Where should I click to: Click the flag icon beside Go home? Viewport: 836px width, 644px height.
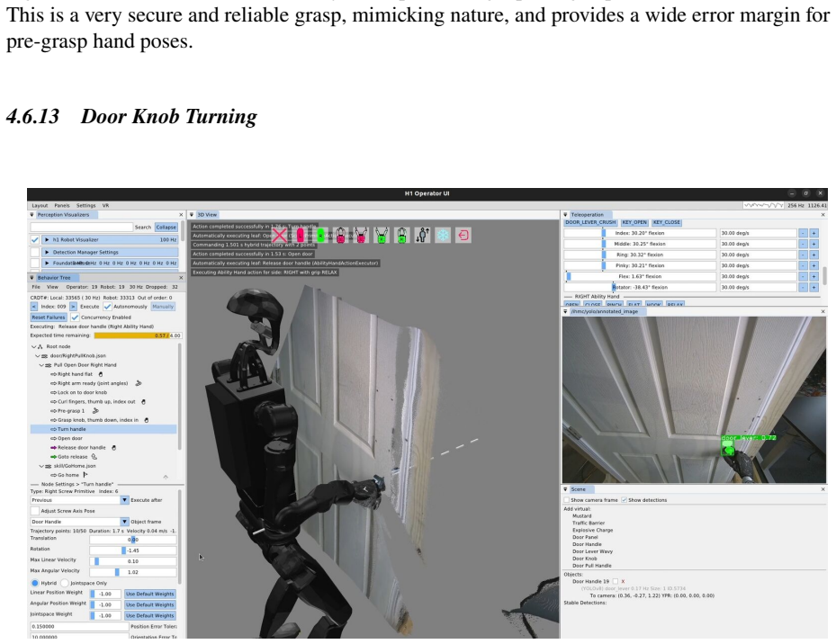(x=85, y=475)
